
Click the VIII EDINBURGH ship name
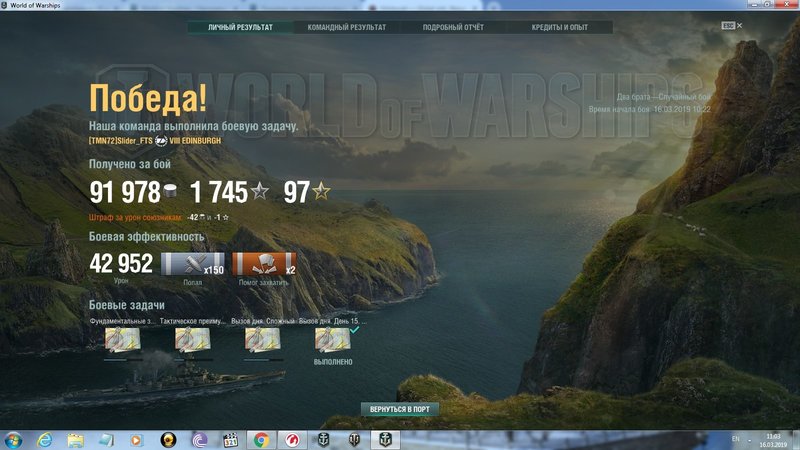coord(195,140)
